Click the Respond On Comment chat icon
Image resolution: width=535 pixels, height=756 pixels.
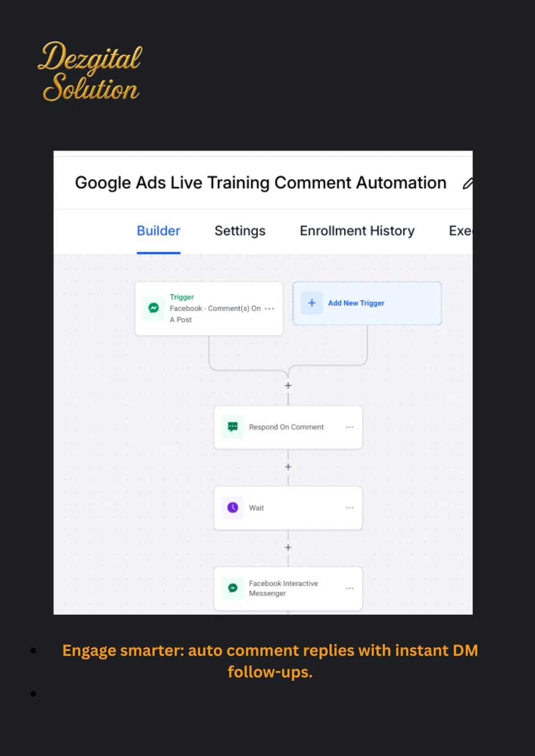[233, 427]
